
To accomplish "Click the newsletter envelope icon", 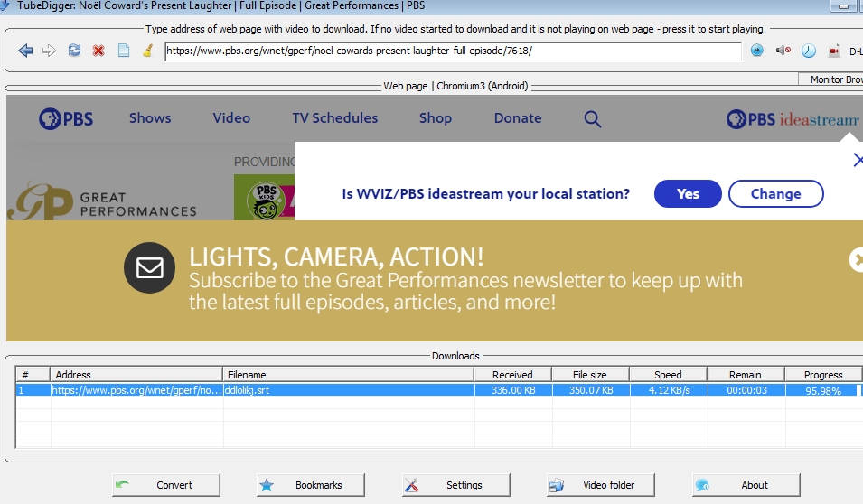I will (x=149, y=268).
